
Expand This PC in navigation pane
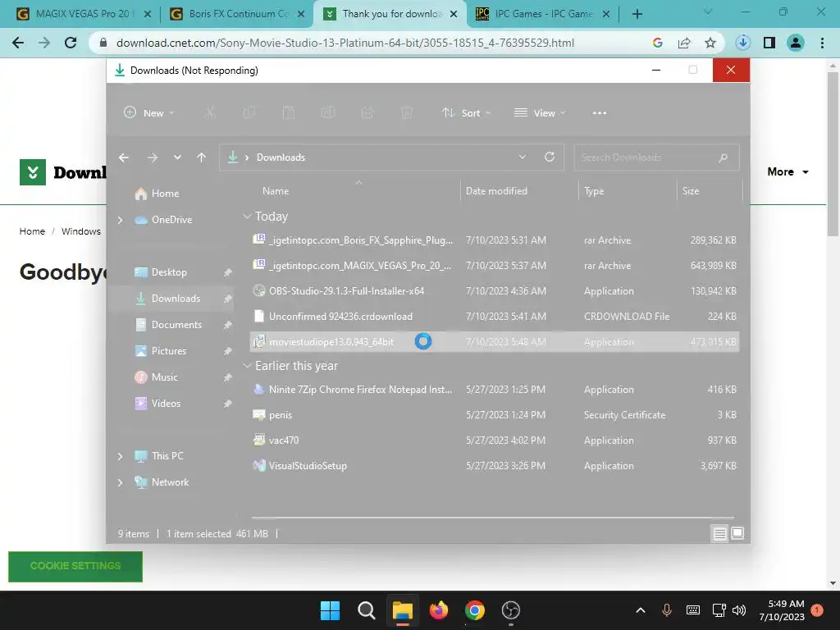[x=120, y=456]
